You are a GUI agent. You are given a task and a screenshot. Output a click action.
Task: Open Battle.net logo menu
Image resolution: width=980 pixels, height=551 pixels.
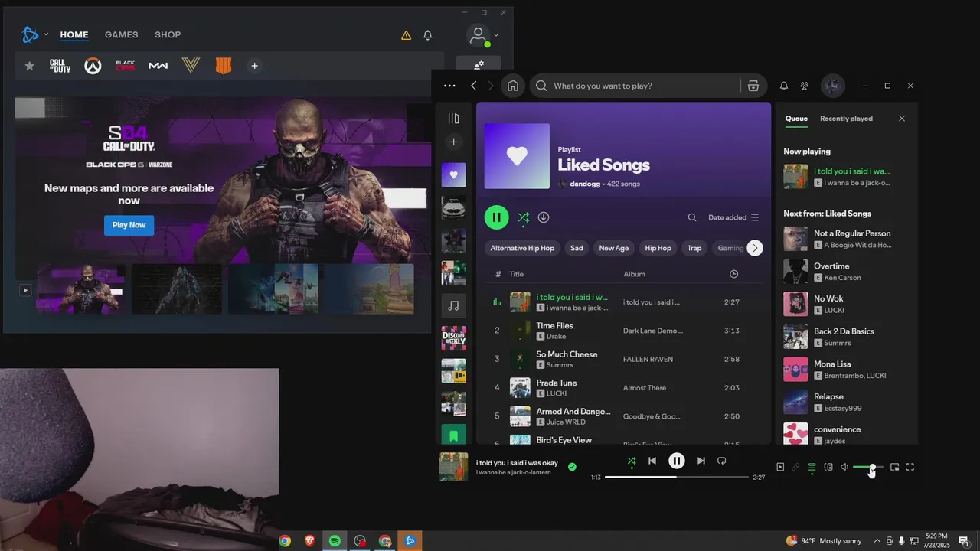31,34
